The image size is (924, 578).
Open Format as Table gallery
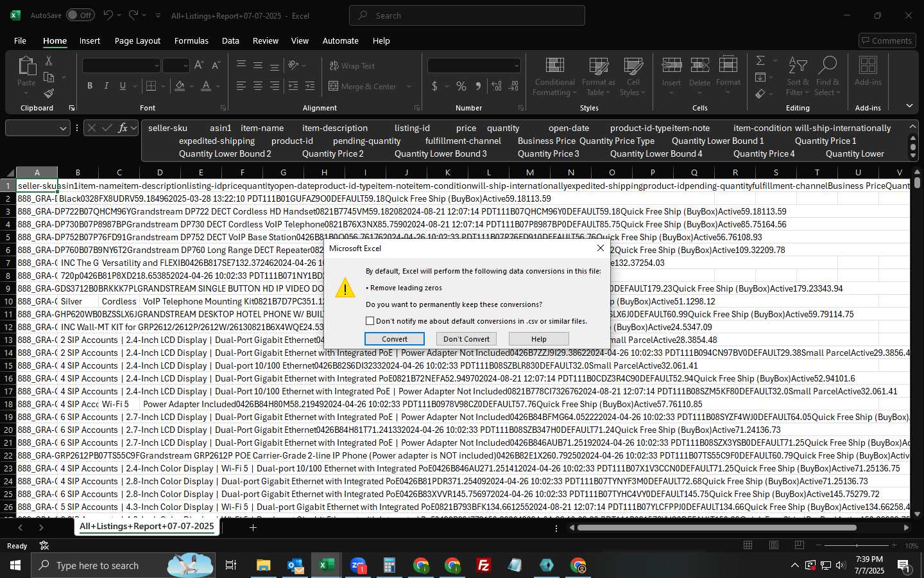pyautogui.click(x=598, y=77)
